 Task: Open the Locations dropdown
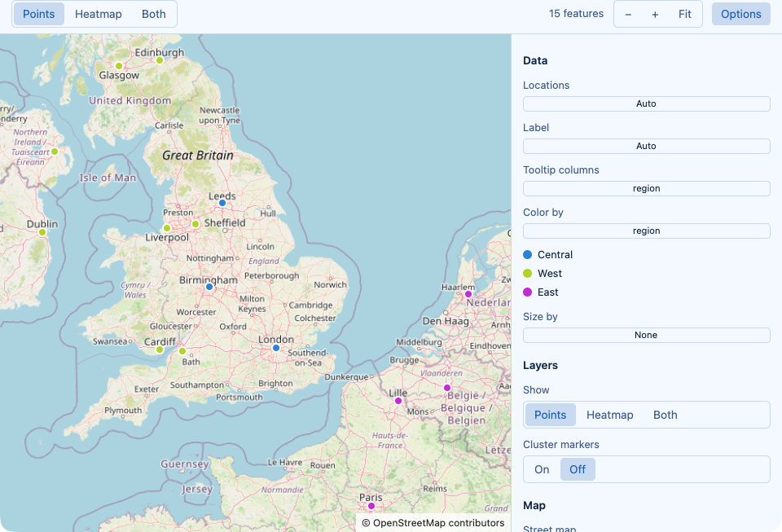coord(646,103)
